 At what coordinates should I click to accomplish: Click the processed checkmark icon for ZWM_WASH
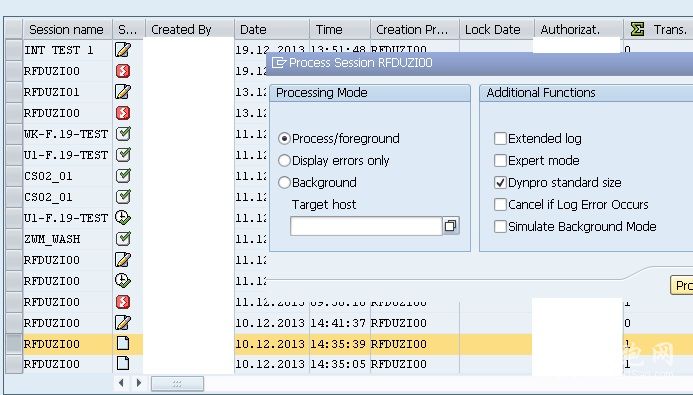tap(123, 239)
